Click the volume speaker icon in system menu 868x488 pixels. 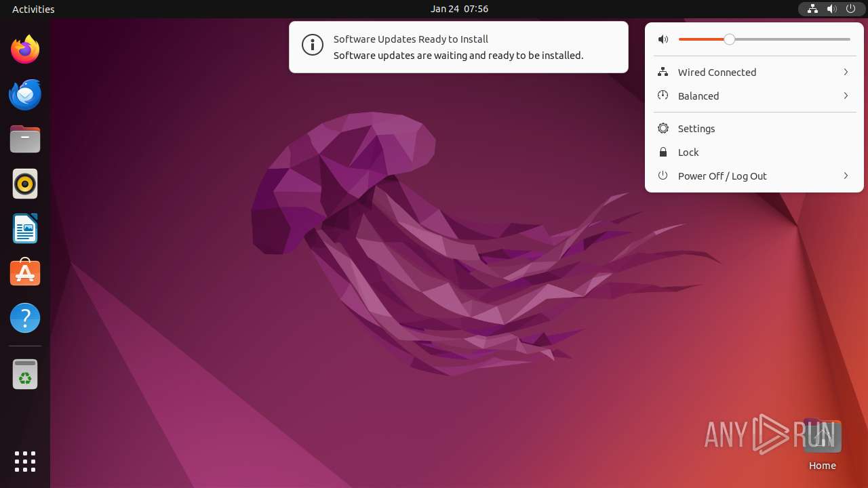663,39
